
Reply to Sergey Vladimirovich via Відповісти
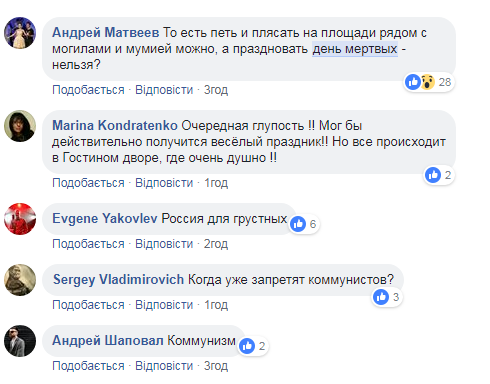click(164, 305)
